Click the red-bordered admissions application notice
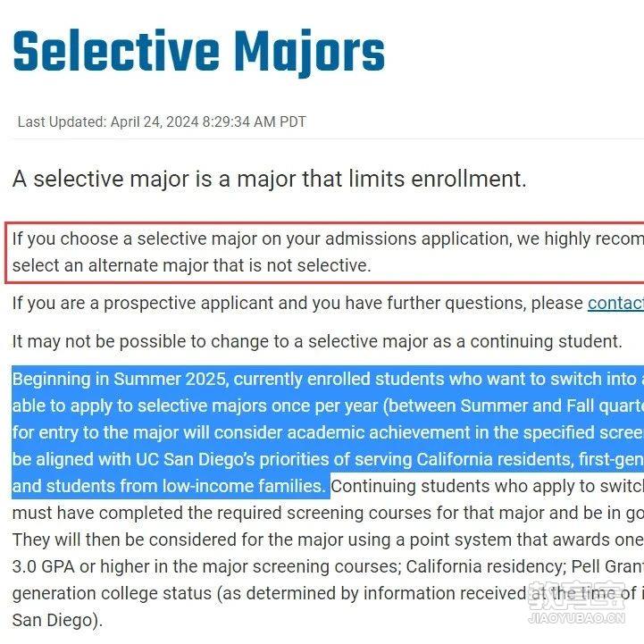The width and height of the screenshot is (644, 644). (324, 253)
